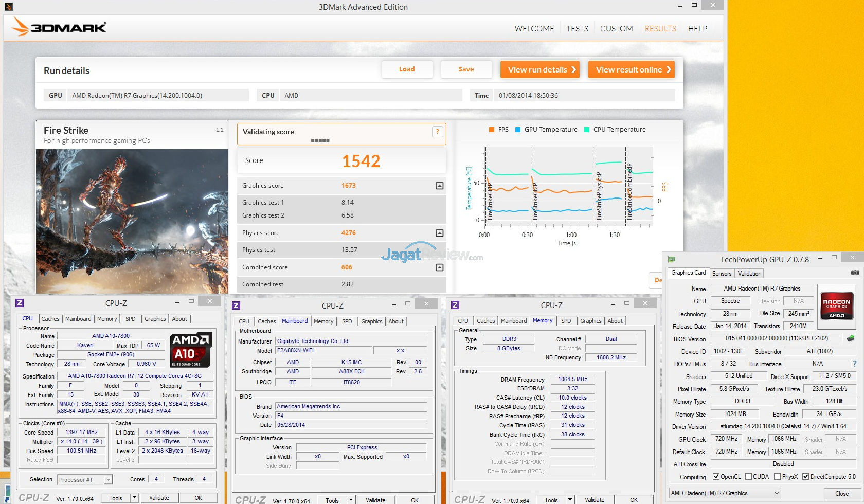Viewport: 864px width, 504px height.
Task: Click the AMD A10 processor logo
Action: (191, 350)
